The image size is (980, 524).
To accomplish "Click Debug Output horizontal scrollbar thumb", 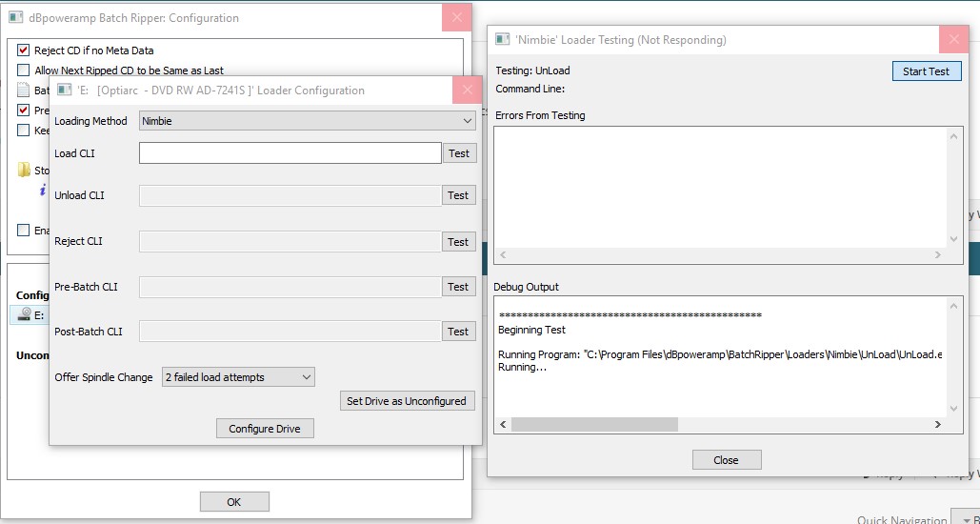I will tap(594, 424).
